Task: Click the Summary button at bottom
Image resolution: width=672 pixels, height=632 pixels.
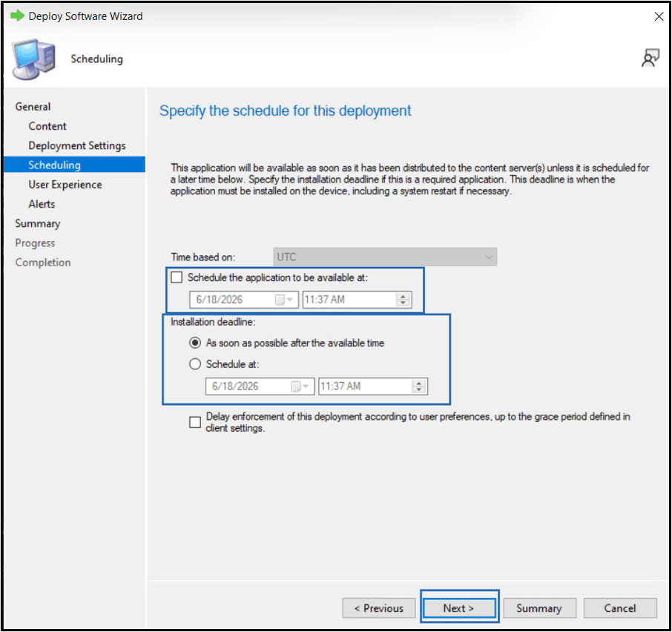Action: pos(539,608)
